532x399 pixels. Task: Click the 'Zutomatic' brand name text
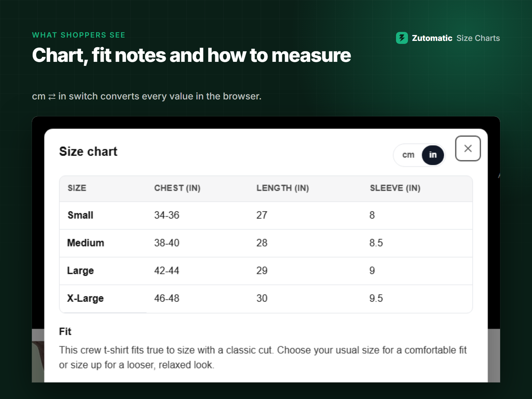tap(432, 38)
